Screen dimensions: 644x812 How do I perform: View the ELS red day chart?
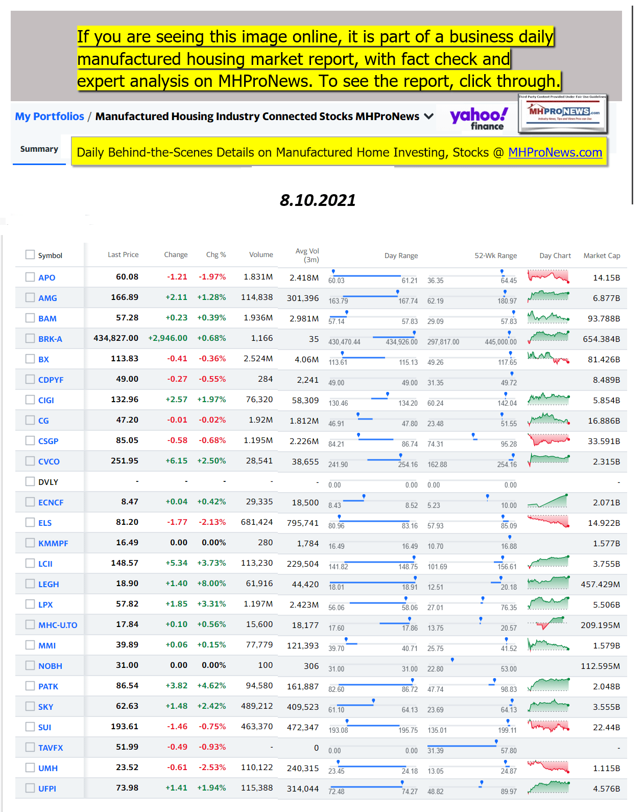(548, 522)
